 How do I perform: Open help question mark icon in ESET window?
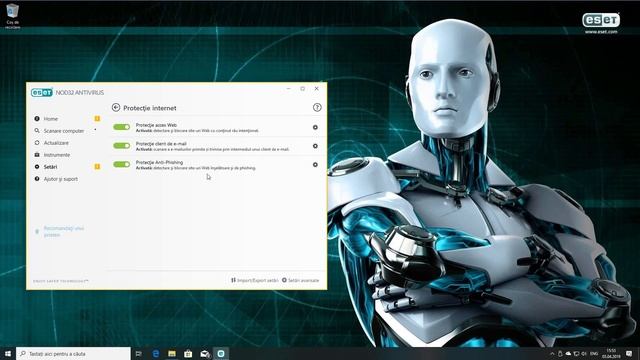317,107
